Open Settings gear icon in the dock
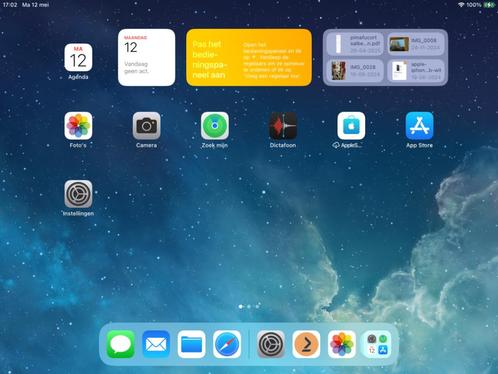The height and width of the screenshot is (374, 498). (x=271, y=344)
